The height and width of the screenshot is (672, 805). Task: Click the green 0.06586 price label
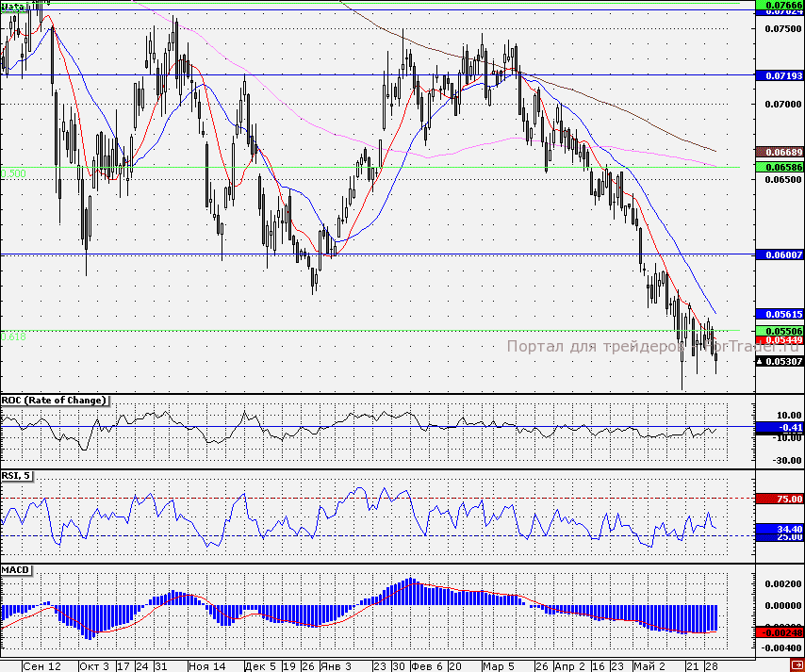780,167
